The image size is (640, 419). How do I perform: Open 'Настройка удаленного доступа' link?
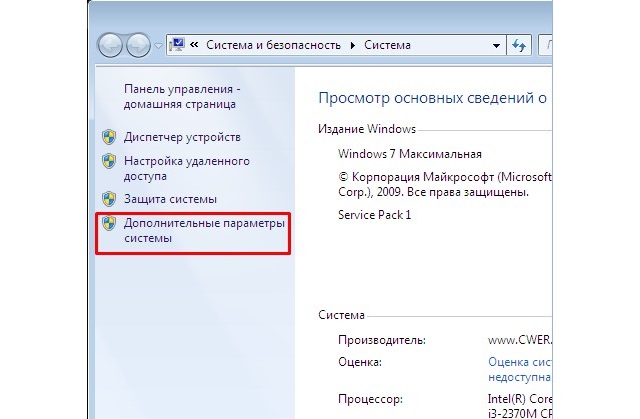(187, 168)
